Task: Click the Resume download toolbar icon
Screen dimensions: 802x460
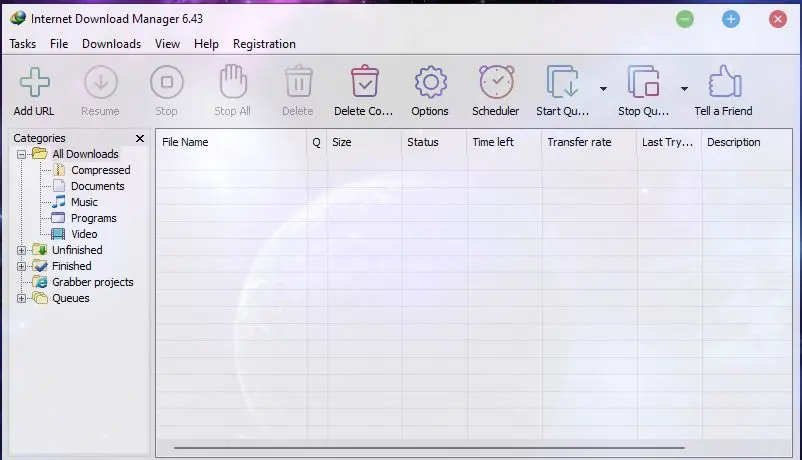Action: [101, 82]
